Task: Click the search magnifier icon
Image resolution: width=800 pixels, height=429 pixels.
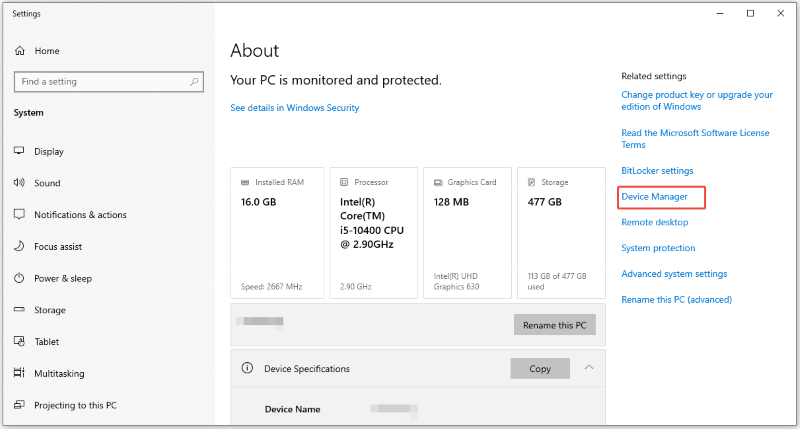Action: tap(194, 82)
